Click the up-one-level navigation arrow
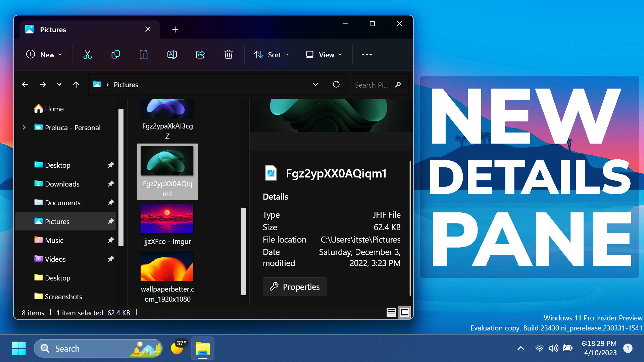This screenshot has width=644, height=362. [76, 85]
